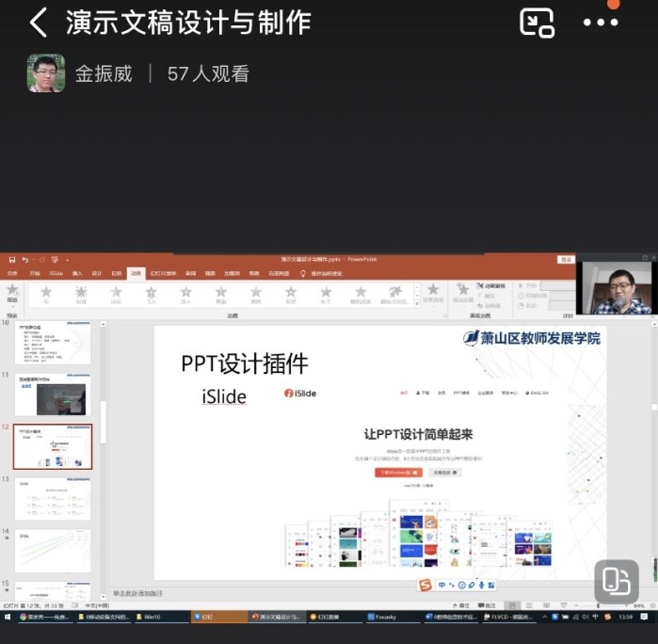658x644 pixels.
Task: Switch to the 插入 Insert ribbon tab
Action: tap(77, 273)
